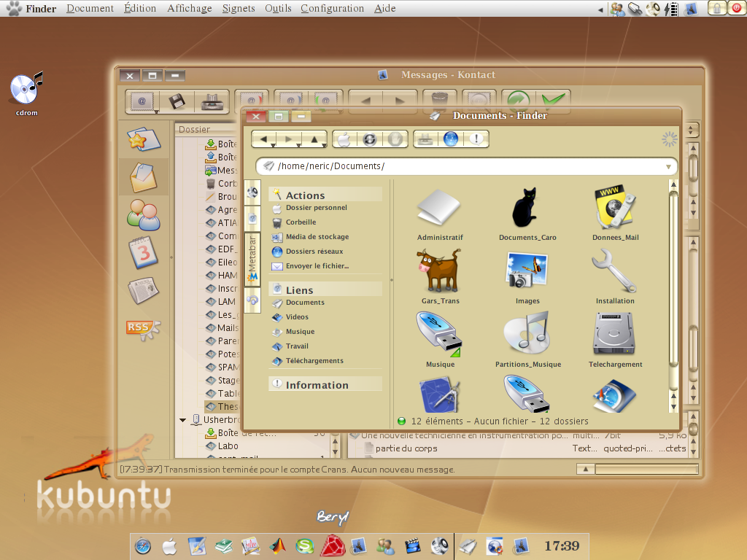Open location bar history dropdown arrow

668,167
